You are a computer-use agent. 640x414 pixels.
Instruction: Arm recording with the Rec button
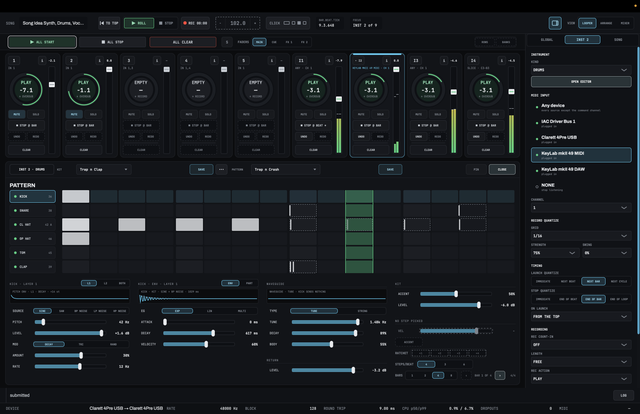(195, 23)
